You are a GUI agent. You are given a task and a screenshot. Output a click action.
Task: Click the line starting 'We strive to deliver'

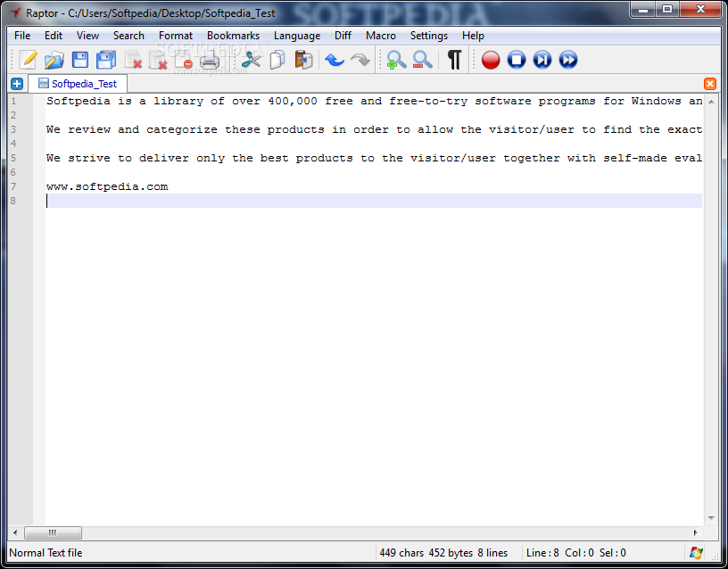coord(374,158)
